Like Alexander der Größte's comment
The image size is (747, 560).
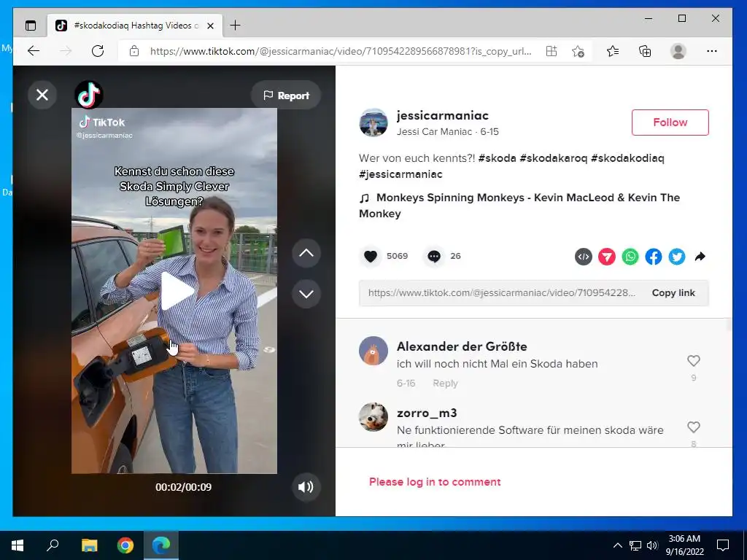point(694,361)
